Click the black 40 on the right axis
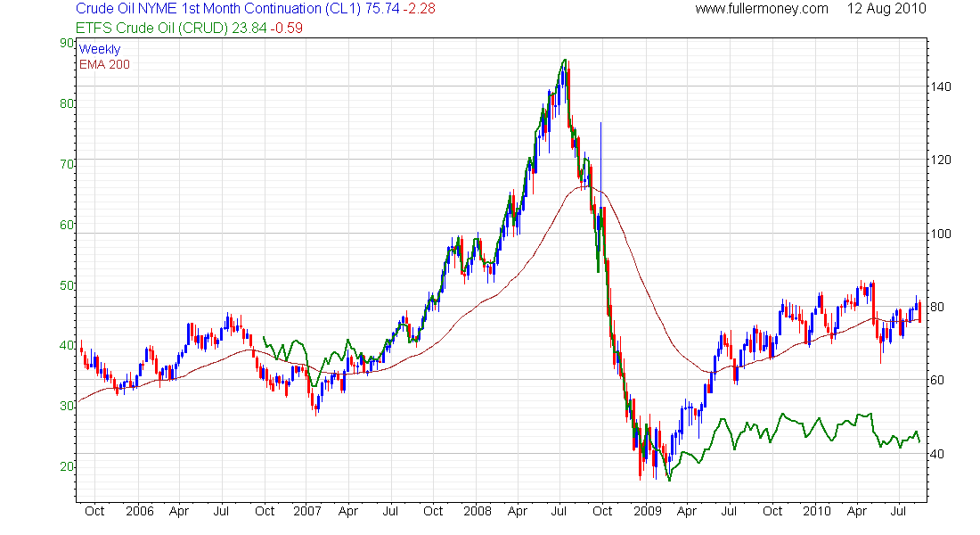This screenshot has height=535, width=980. coord(937,454)
